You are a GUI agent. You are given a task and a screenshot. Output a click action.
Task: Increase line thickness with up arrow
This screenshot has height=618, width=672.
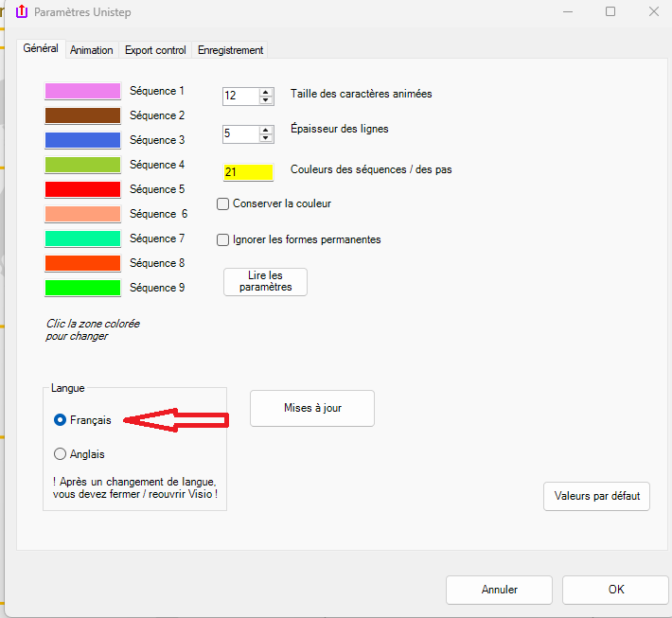tap(266, 129)
